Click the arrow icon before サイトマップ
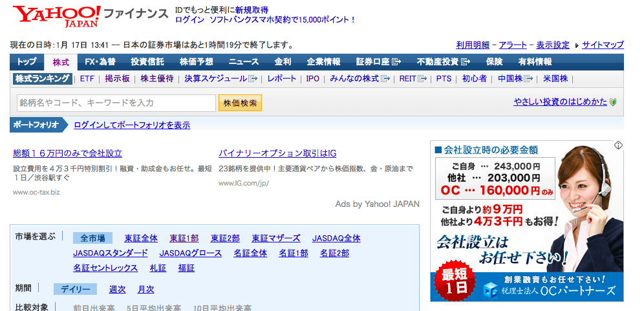The height and width of the screenshot is (311, 644). [577, 45]
